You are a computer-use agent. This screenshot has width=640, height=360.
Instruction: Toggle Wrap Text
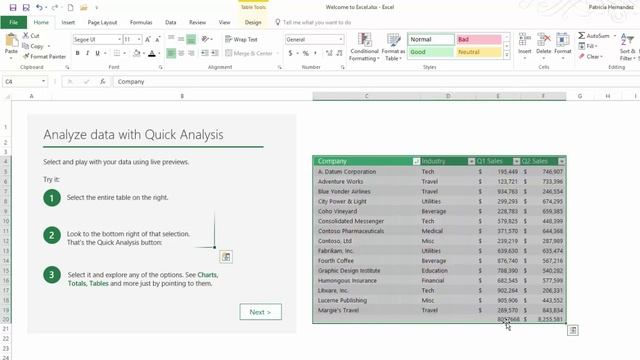point(241,39)
